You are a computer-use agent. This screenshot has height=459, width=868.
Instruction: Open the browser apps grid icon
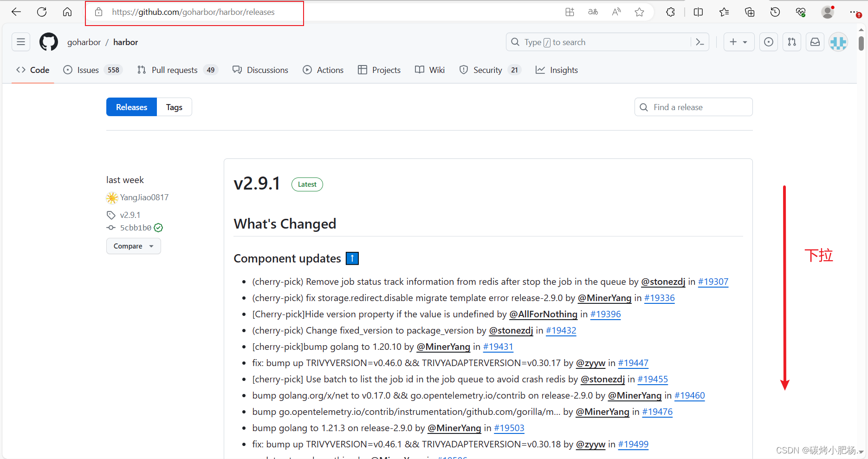point(570,12)
